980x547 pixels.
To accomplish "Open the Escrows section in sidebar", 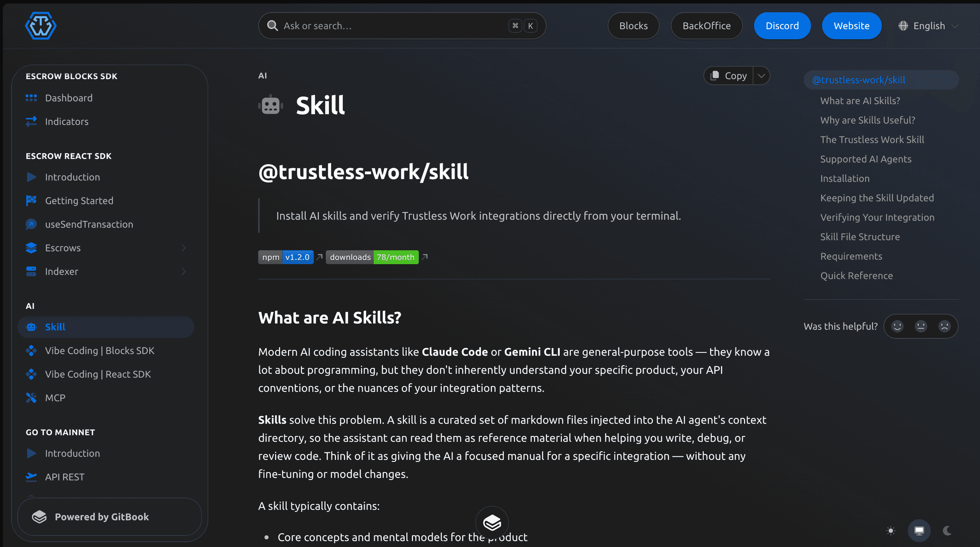I will click(106, 248).
